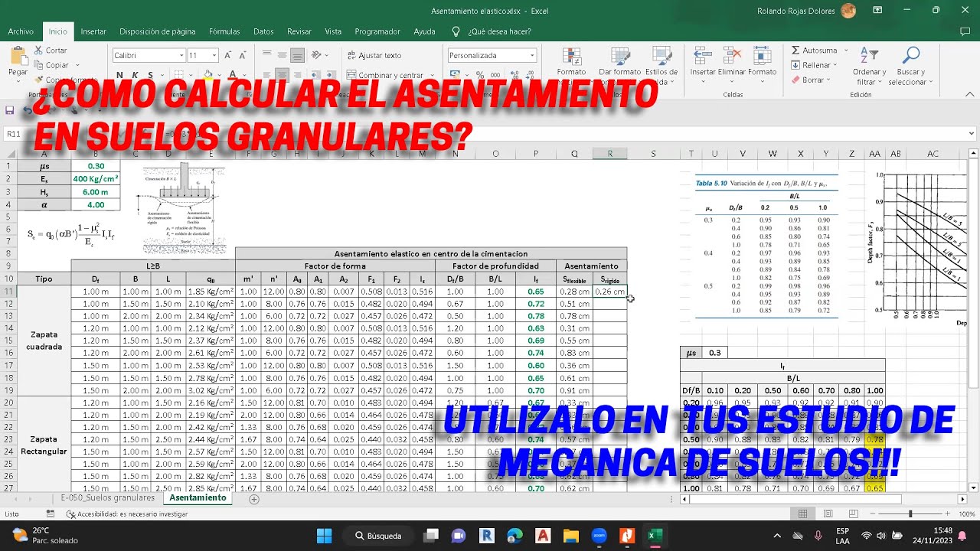Click Accesibilidad: es necesario investigar status

(x=126, y=514)
